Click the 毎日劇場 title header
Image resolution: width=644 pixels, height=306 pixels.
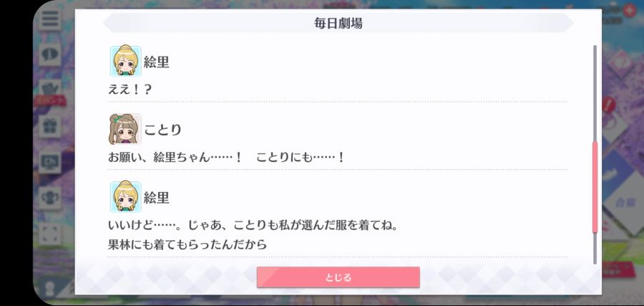tap(338, 23)
